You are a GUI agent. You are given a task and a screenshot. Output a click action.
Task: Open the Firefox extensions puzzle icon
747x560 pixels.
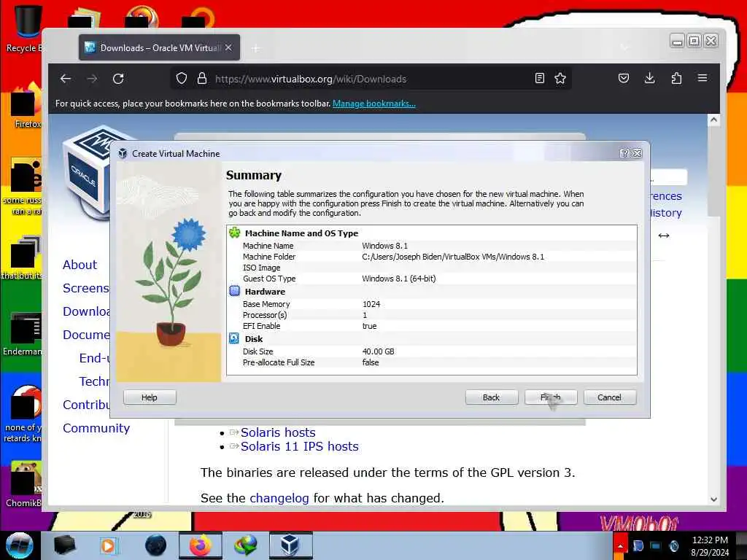[676, 78]
